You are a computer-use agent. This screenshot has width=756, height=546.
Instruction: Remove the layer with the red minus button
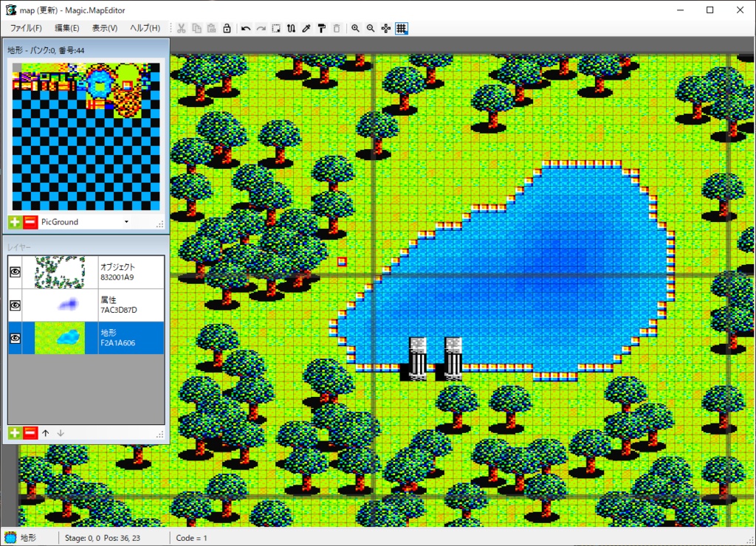(x=30, y=433)
